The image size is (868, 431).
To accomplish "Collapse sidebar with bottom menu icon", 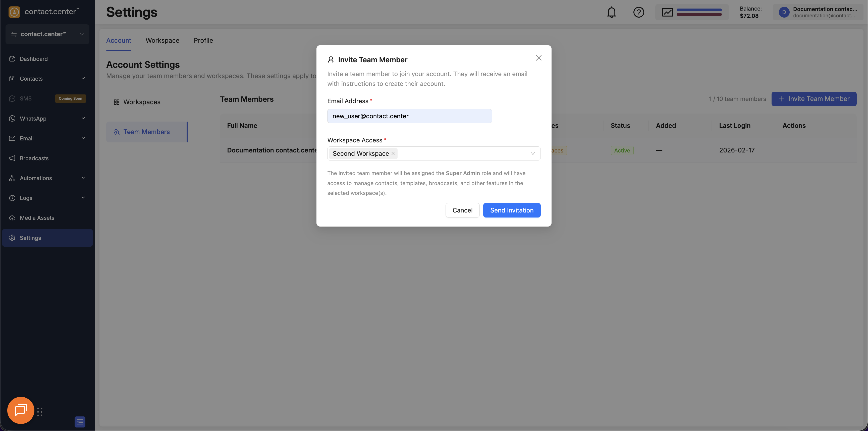I will [x=80, y=421].
